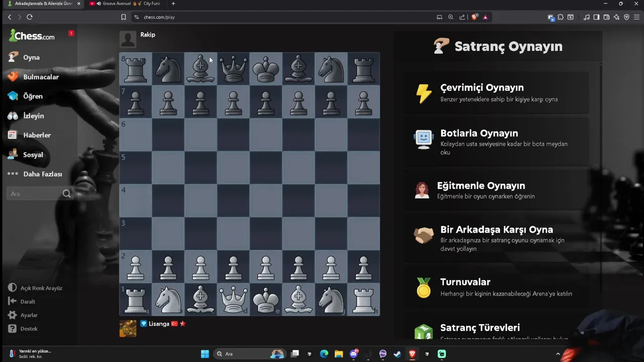Open Steam from the taskbar
644x362 pixels.
tap(397, 354)
